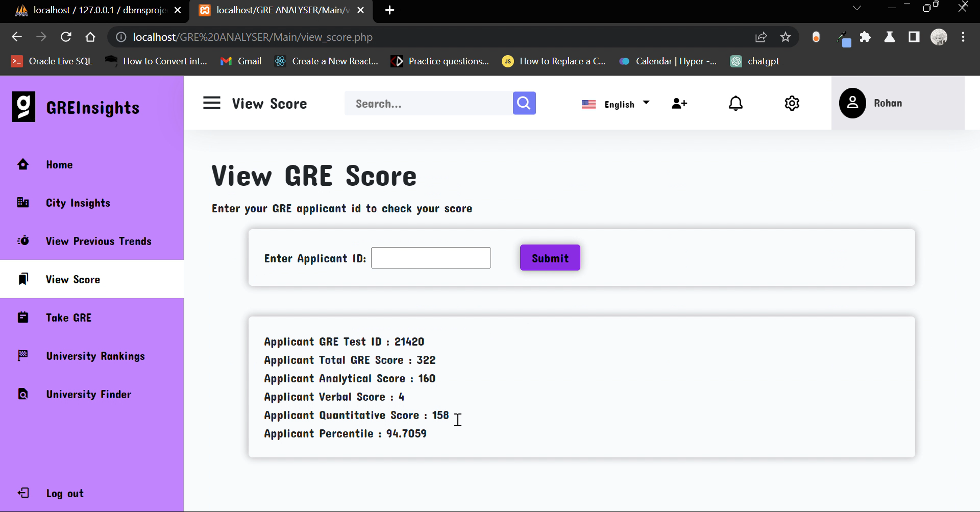This screenshot has height=512, width=980.
Task: Click the Log out link
Action: [x=64, y=493]
